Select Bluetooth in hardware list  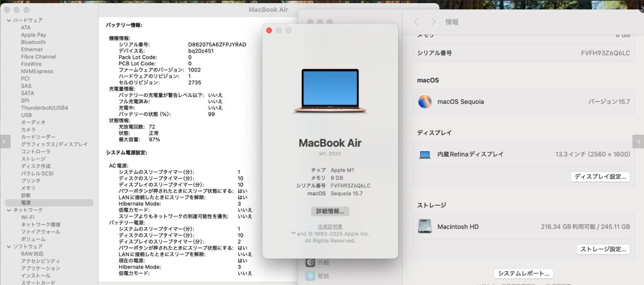(33, 42)
